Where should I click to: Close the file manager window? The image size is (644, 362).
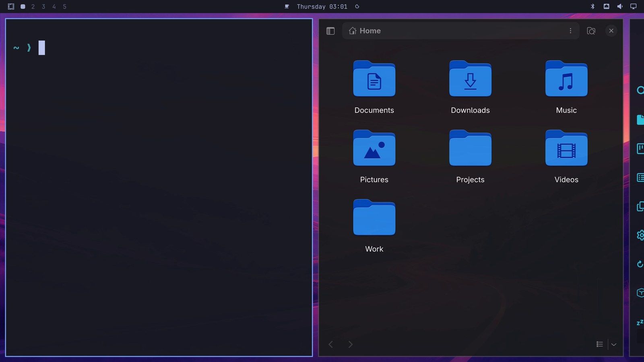coord(611,31)
